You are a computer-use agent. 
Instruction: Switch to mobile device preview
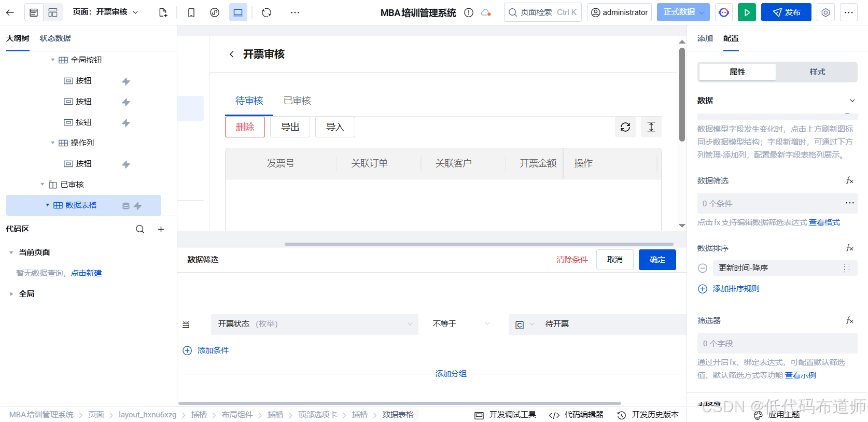[x=191, y=12]
